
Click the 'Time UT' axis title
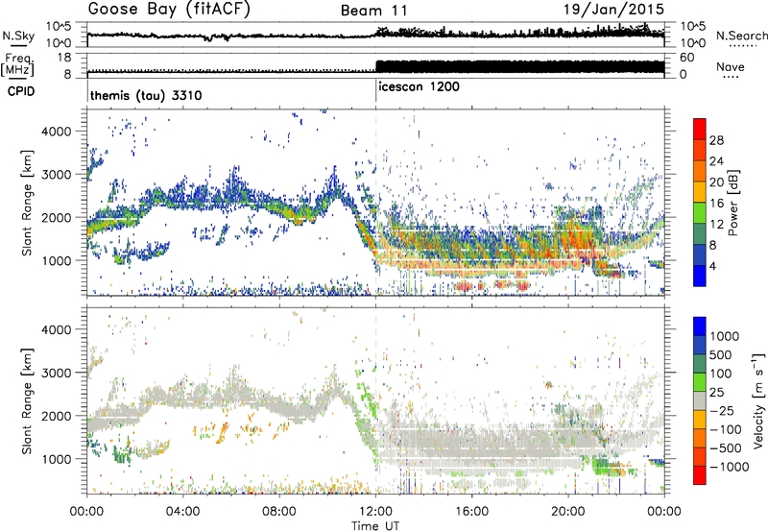click(375, 526)
